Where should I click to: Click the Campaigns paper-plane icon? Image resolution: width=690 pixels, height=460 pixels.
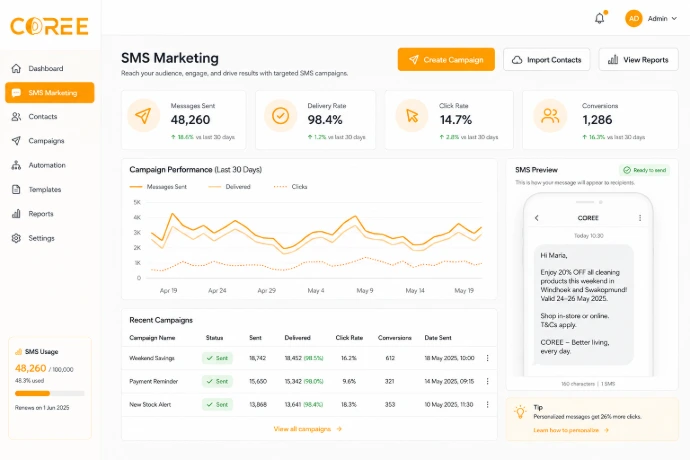coord(16,141)
